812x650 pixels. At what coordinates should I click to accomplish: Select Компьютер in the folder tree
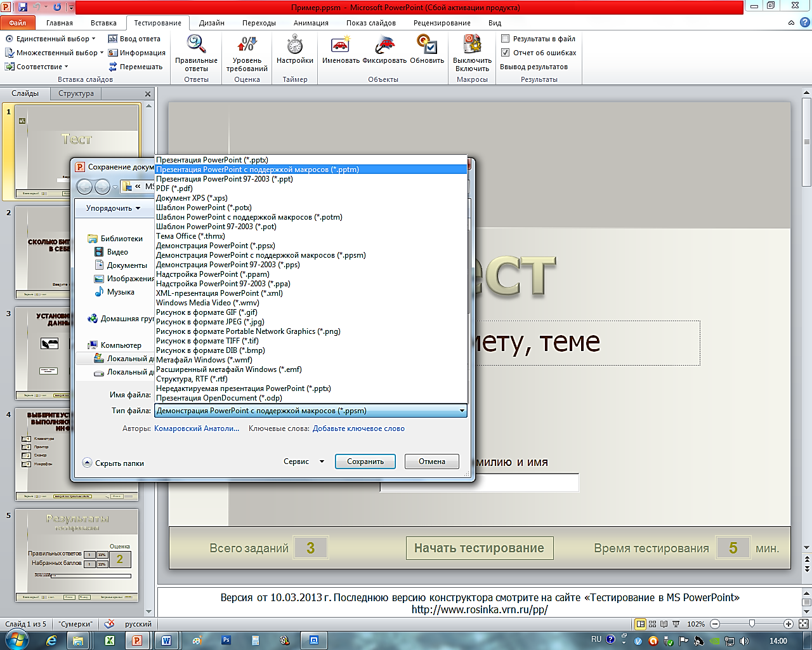point(115,345)
